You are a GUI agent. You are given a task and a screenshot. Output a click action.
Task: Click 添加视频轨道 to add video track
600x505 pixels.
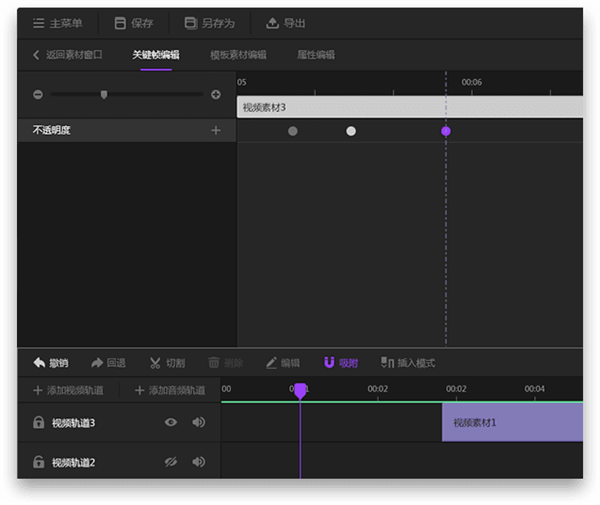pos(75,390)
